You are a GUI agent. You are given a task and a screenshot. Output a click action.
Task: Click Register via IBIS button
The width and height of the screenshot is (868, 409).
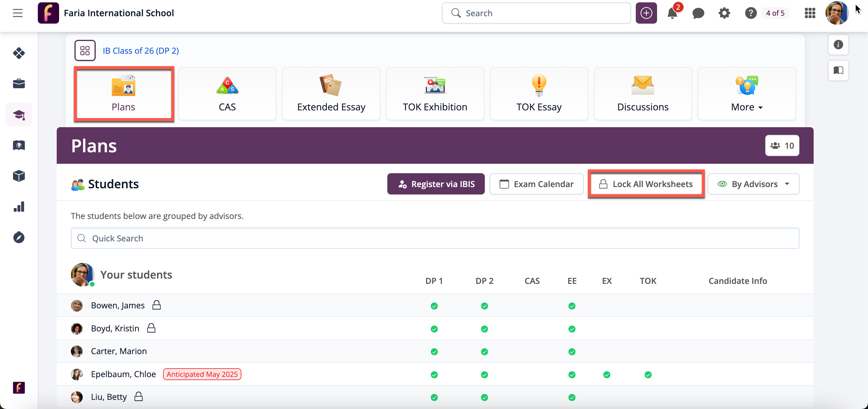pyautogui.click(x=436, y=184)
